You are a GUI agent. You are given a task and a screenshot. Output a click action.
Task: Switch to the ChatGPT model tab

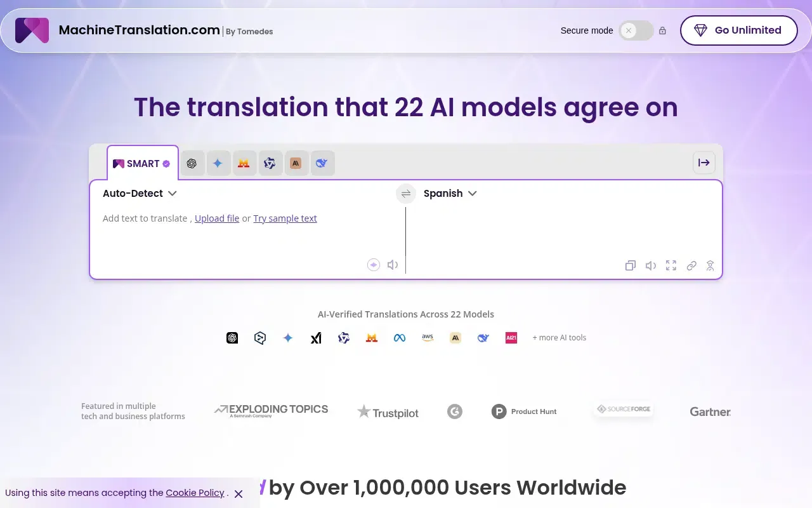(192, 163)
